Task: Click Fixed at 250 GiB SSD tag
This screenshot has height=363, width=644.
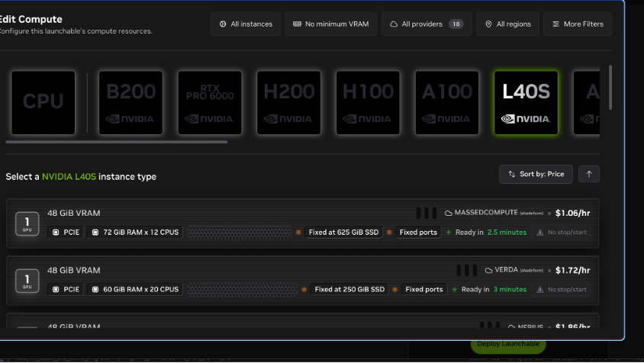Action: coord(349,289)
